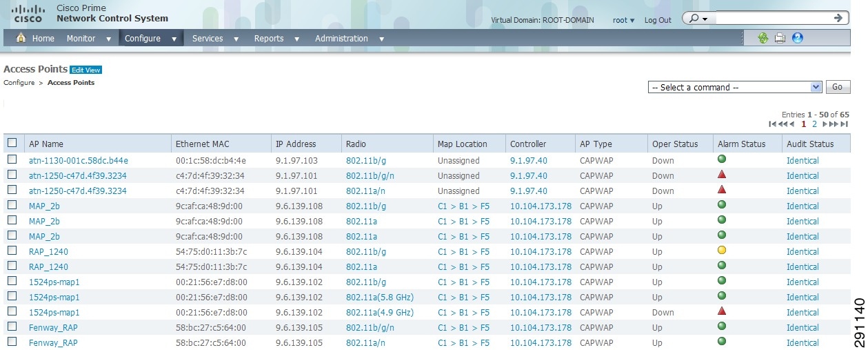Viewport: 868px width, 350px height.
Task: Open the help icon
Action: tap(798, 38)
